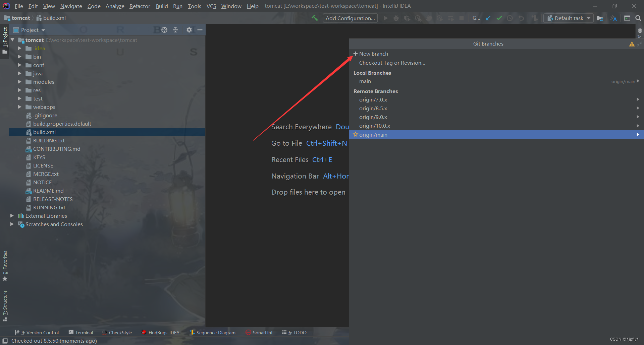Click the warning triangle in the Git Branches popup
The width and height of the screenshot is (644, 345).
[x=632, y=44]
